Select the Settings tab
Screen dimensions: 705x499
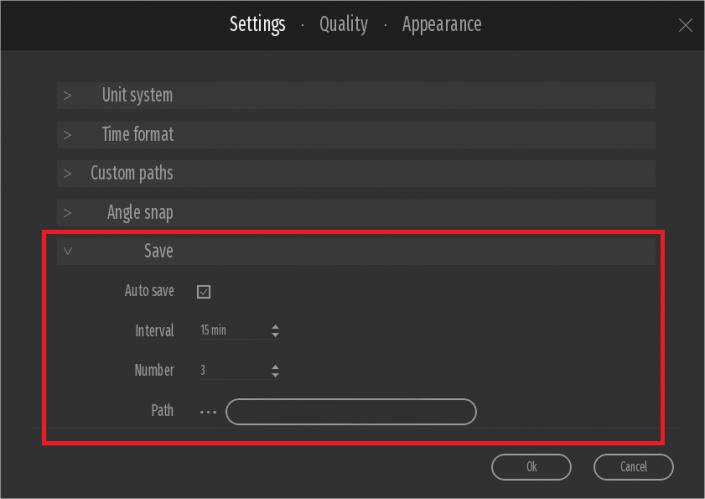257,24
